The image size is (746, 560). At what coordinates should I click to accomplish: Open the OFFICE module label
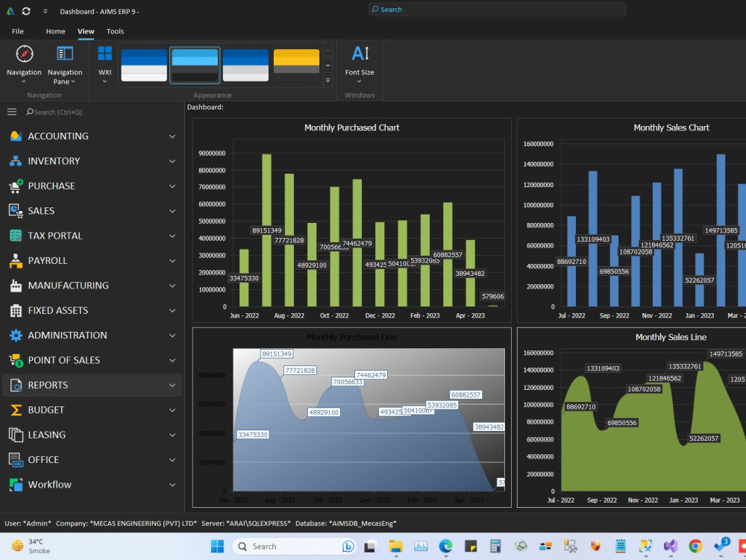tap(43, 459)
